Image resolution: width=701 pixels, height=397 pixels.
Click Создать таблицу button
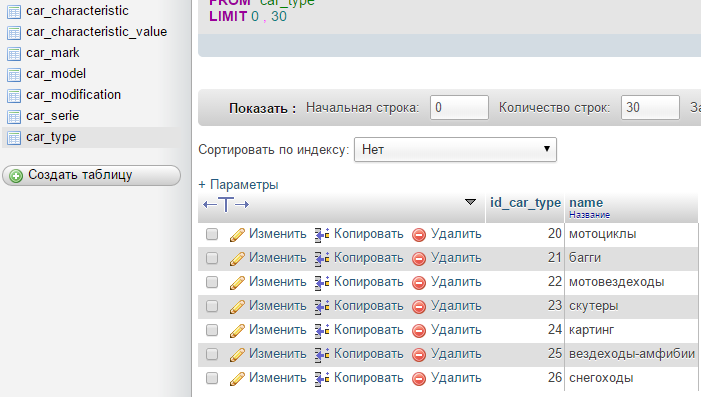pyautogui.click(x=92, y=175)
